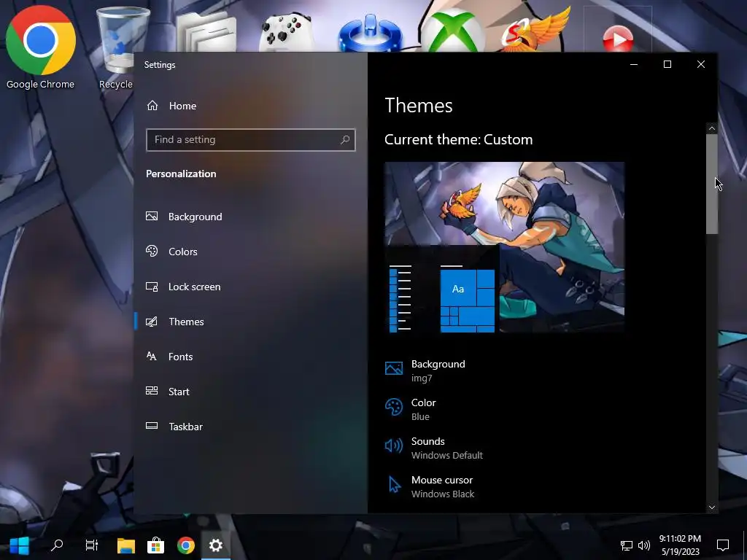Click the network icon in system tray
The height and width of the screenshot is (560, 747).
pyautogui.click(x=626, y=545)
